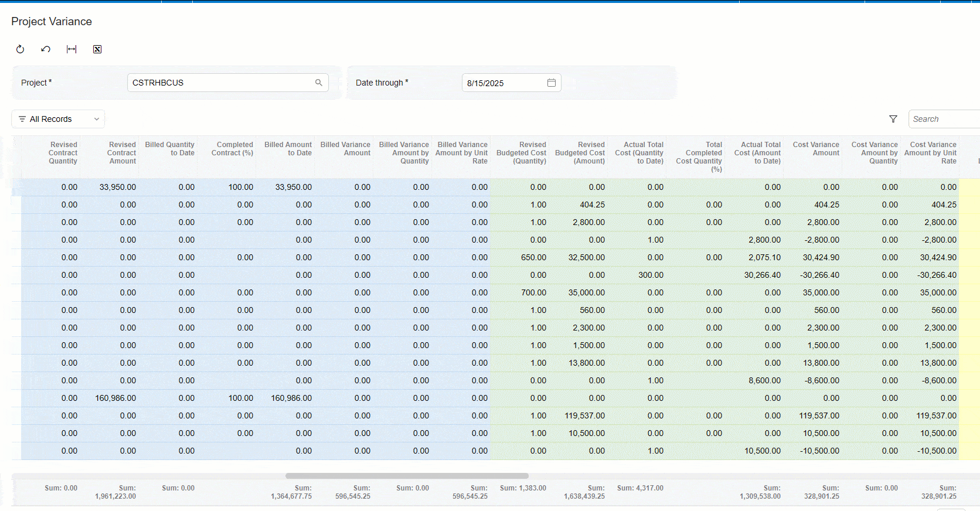
Task: Export to Excel via the toolbar icon
Action: [97, 49]
